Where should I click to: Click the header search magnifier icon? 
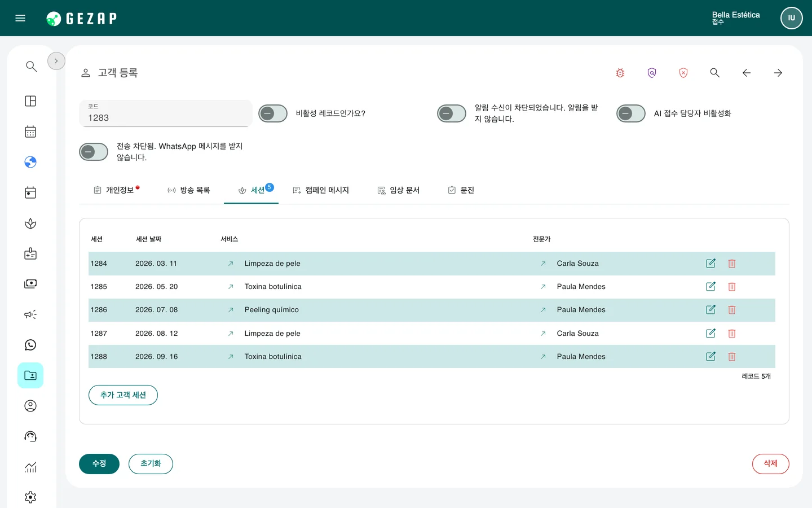click(715, 73)
